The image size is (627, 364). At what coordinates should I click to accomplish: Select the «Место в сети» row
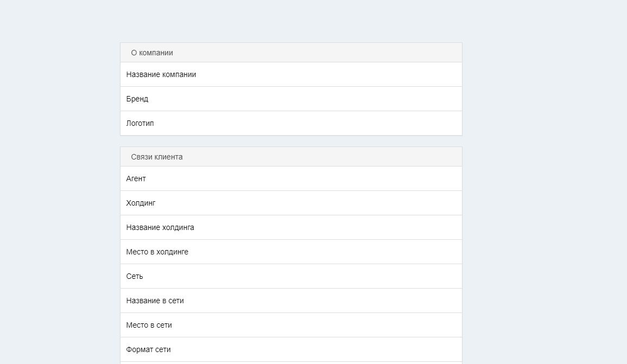tap(290, 325)
